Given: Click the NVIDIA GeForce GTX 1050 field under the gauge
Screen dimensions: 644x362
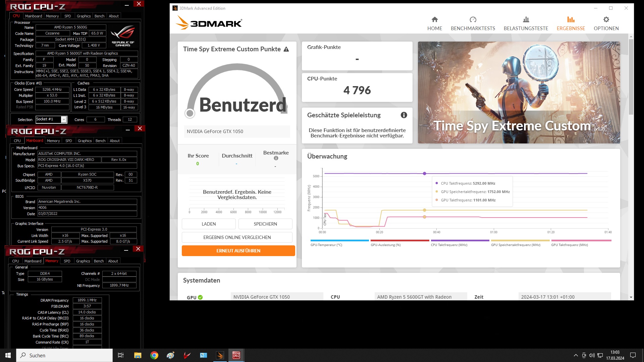Looking at the screenshot, I should click(x=237, y=131).
